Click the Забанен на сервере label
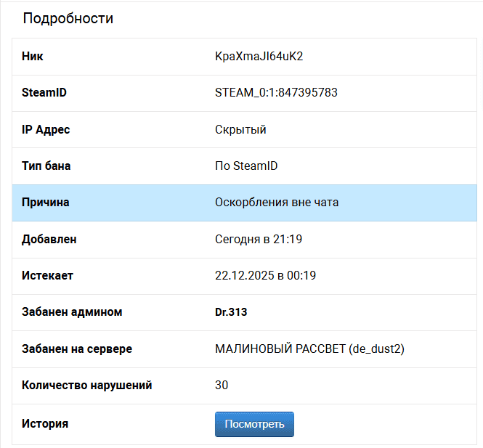The image size is (483, 448). 77,349
